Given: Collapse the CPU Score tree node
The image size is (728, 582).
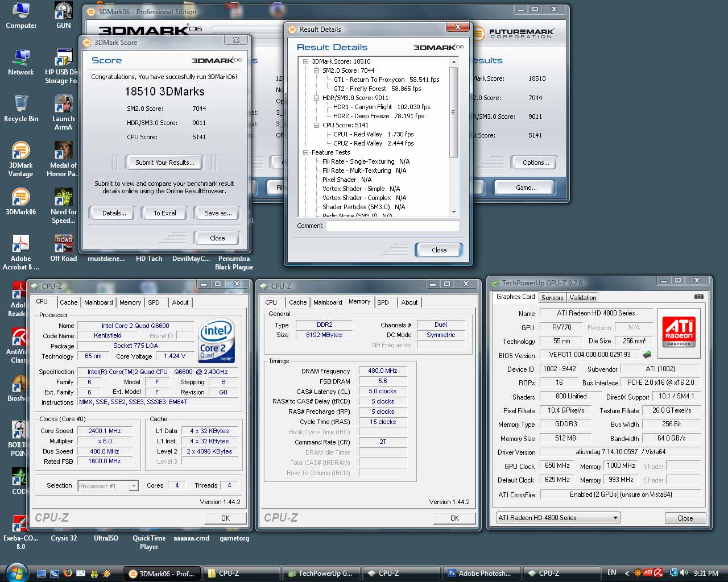Looking at the screenshot, I should (317, 125).
